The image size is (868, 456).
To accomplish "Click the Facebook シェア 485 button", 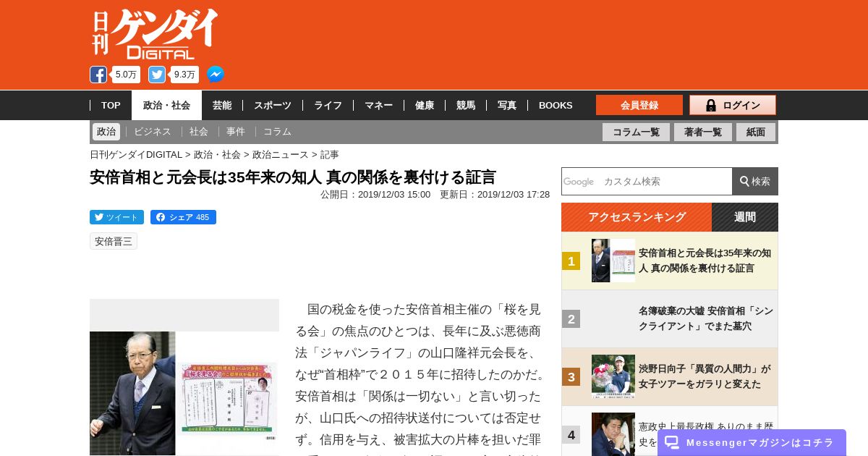I will pyautogui.click(x=183, y=217).
